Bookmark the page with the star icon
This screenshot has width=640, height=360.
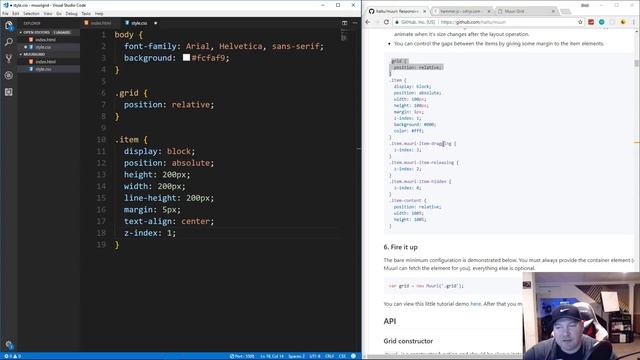580,22
